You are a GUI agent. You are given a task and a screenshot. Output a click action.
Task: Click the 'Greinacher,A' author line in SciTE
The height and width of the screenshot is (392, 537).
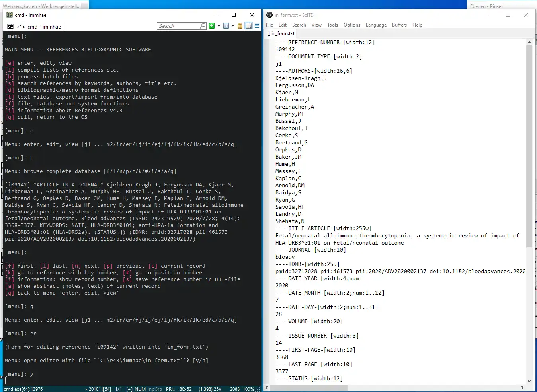[x=295, y=107]
